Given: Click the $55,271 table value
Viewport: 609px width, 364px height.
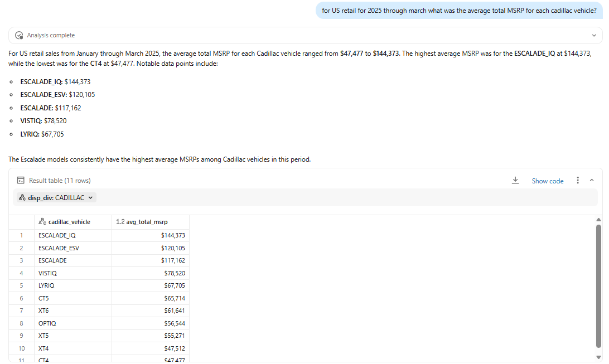Looking at the screenshot, I should [175, 336].
